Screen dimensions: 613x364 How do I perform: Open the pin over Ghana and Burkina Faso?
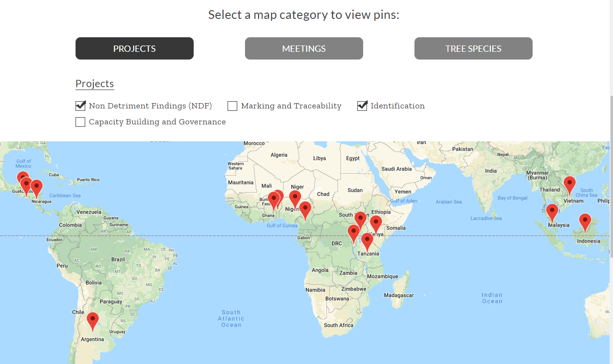tap(274, 199)
